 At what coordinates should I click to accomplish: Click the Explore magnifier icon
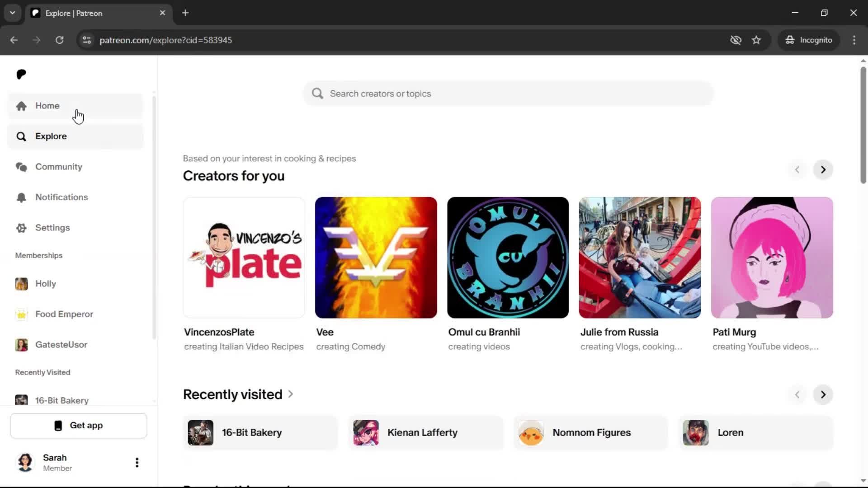click(21, 136)
